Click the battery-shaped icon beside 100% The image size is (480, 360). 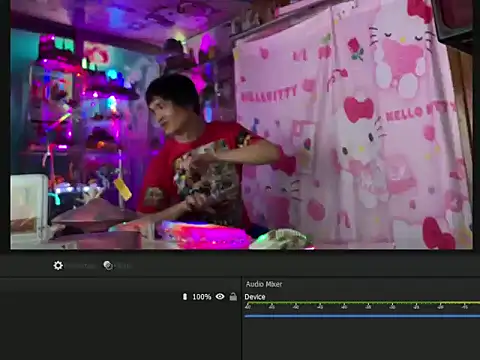pyautogui.click(x=185, y=296)
